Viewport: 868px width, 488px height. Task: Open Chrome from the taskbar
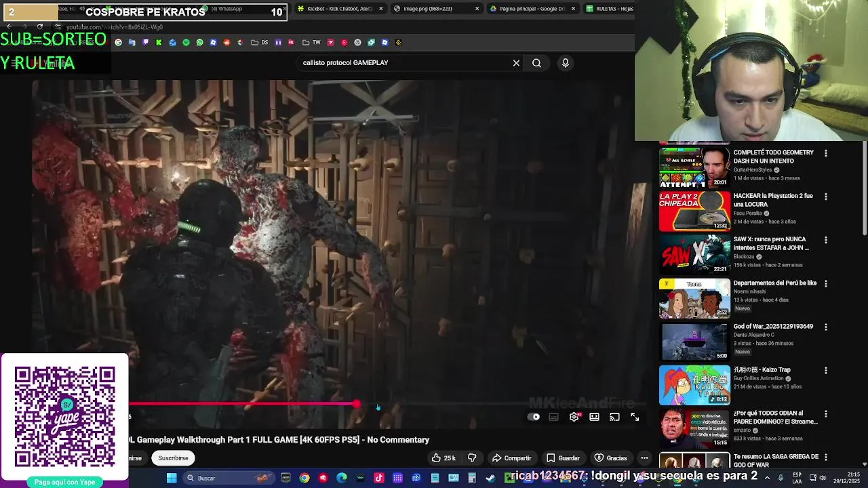(x=304, y=479)
